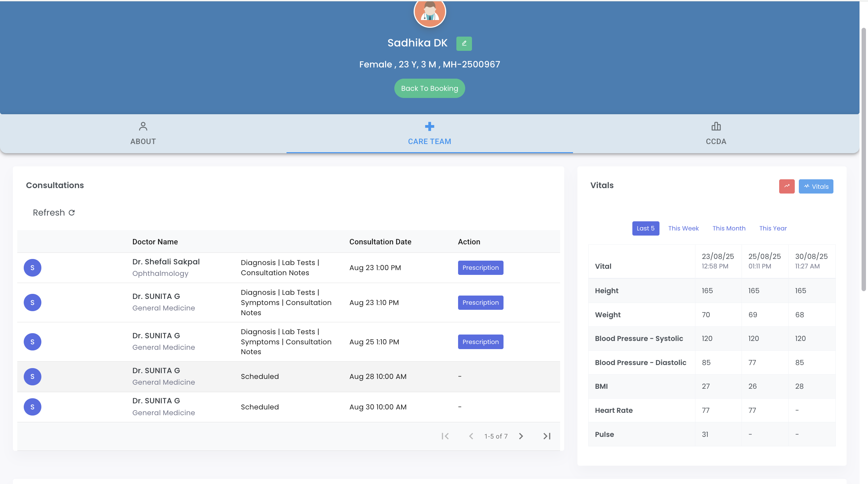The width and height of the screenshot is (868, 484).
Task: Click the edit pencil icon beside Sadhika DK
Action: (464, 43)
